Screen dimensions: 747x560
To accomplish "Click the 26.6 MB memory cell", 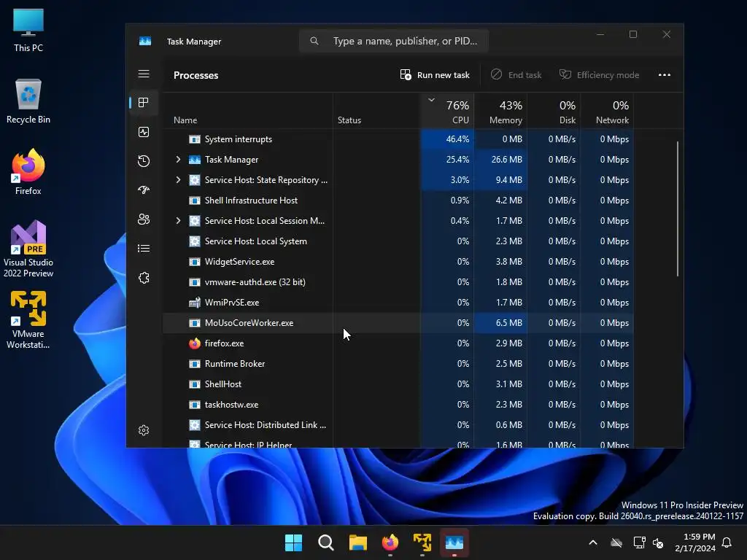I will [x=500, y=160].
